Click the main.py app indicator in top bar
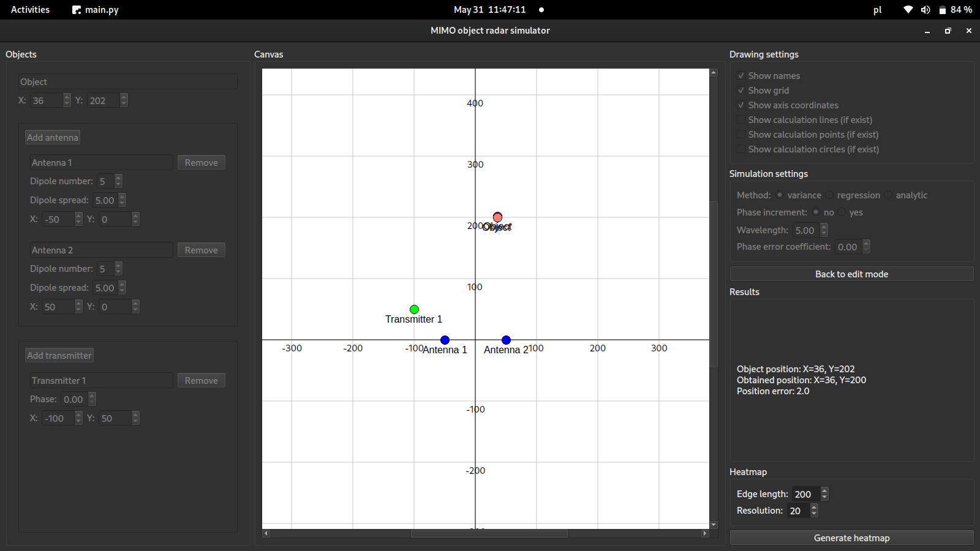Image resolution: width=980 pixels, height=551 pixels. [x=96, y=10]
